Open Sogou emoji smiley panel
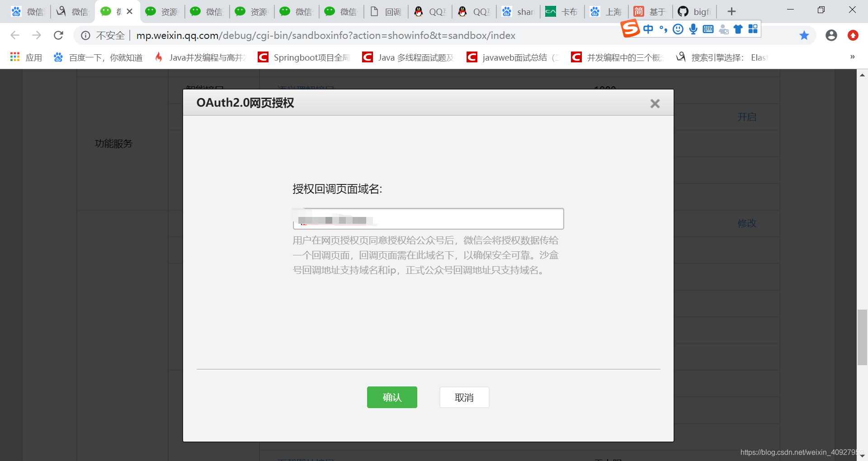868x461 pixels. [x=678, y=29]
